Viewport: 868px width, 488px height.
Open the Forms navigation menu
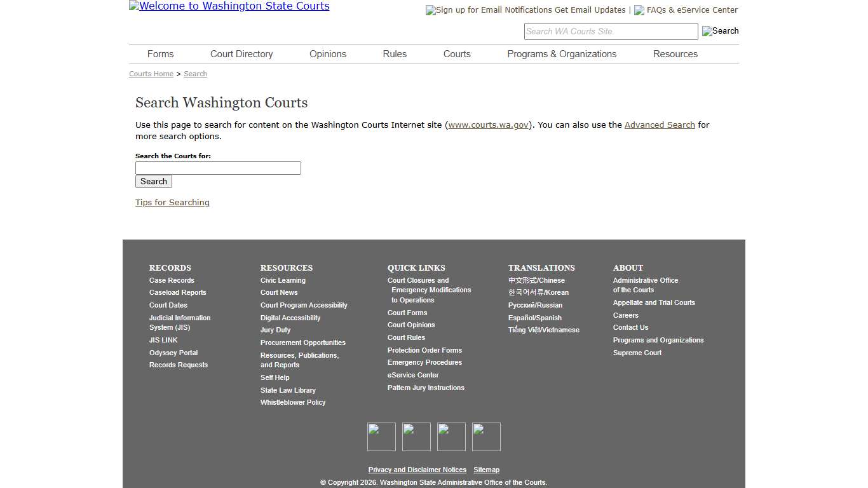pyautogui.click(x=160, y=54)
